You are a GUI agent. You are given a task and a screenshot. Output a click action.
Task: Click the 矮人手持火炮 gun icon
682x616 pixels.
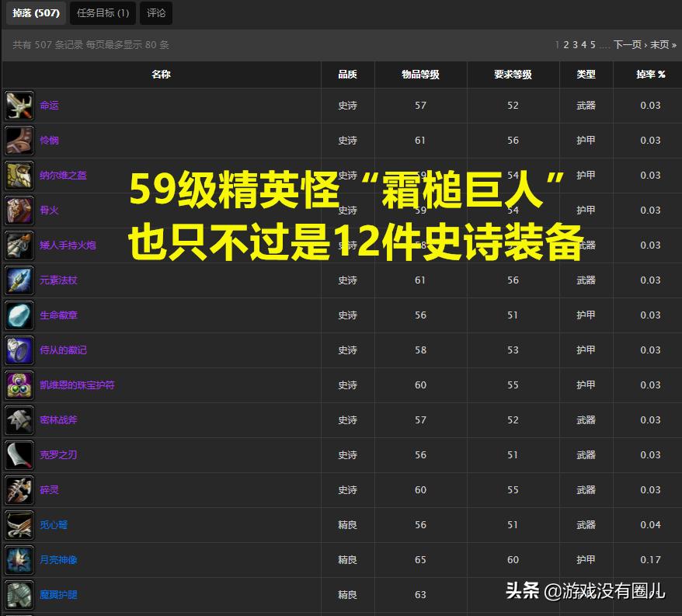tap(19, 245)
